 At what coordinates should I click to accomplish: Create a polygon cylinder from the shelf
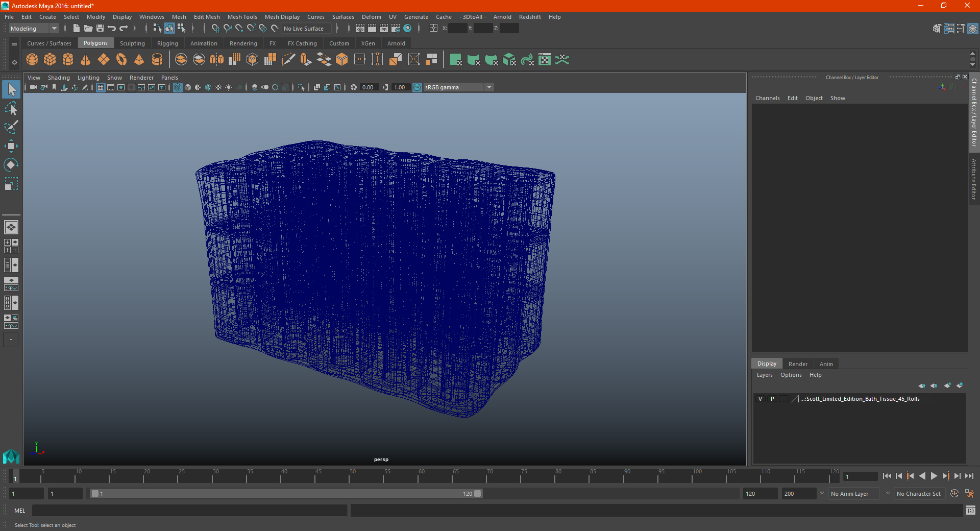pos(68,60)
